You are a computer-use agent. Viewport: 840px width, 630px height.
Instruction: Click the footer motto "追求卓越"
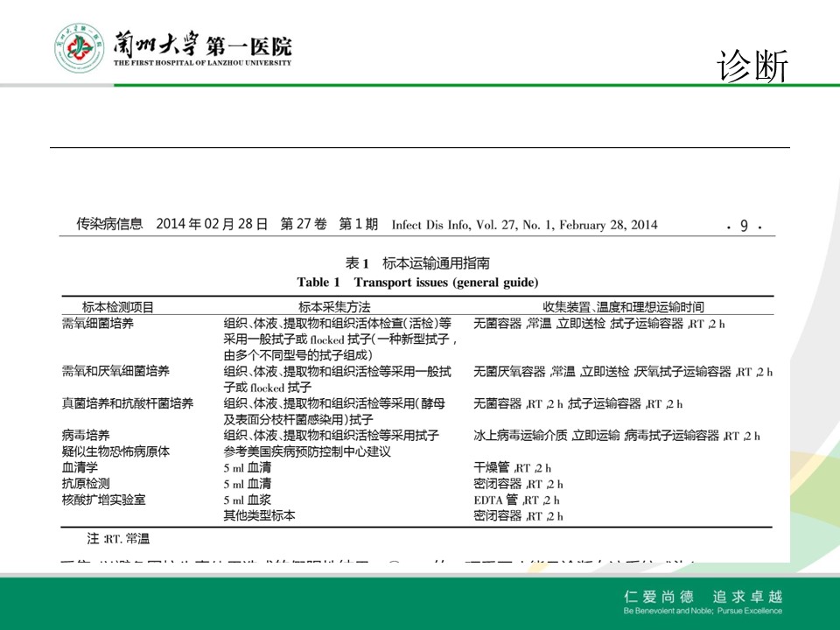click(747, 596)
